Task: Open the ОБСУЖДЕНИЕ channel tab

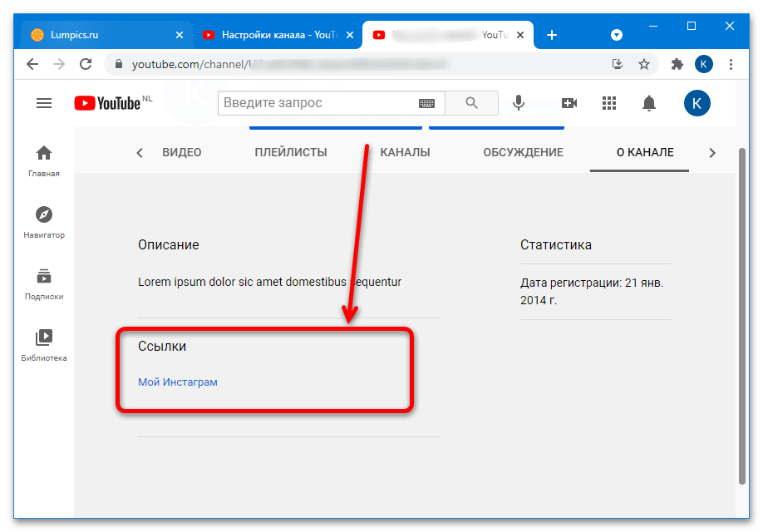Action: click(x=523, y=152)
